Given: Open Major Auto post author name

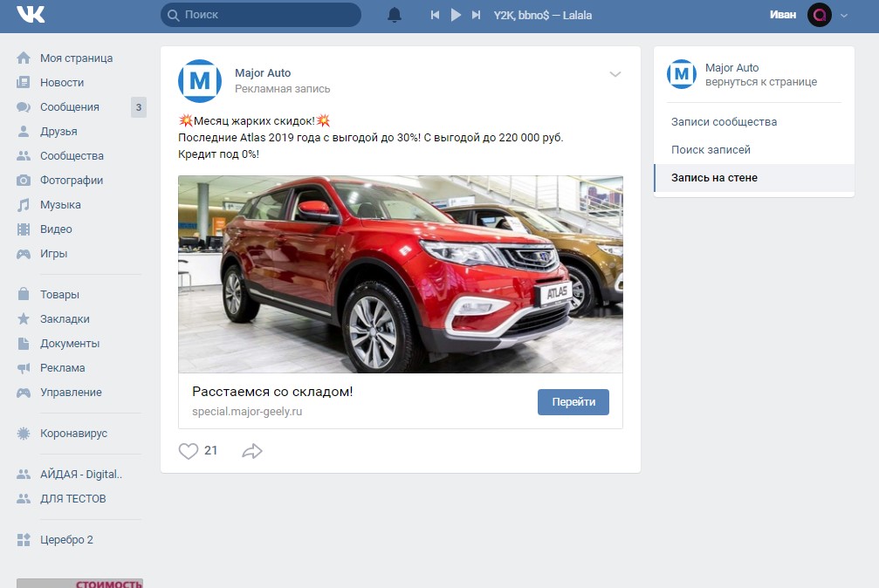Looking at the screenshot, I should (263, 73).
